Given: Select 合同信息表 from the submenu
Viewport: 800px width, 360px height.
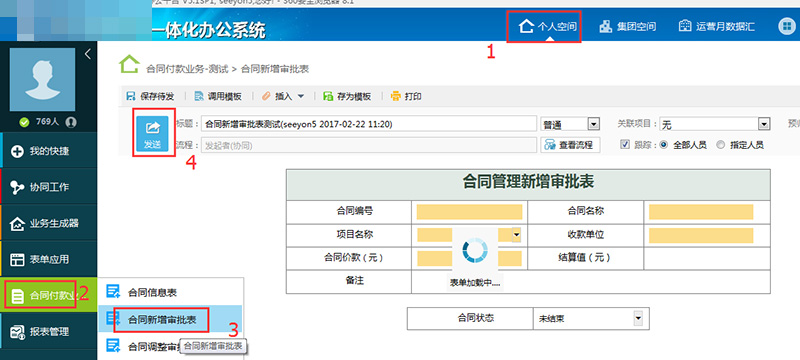Looking at the screenshot, I should pos(152,293).
